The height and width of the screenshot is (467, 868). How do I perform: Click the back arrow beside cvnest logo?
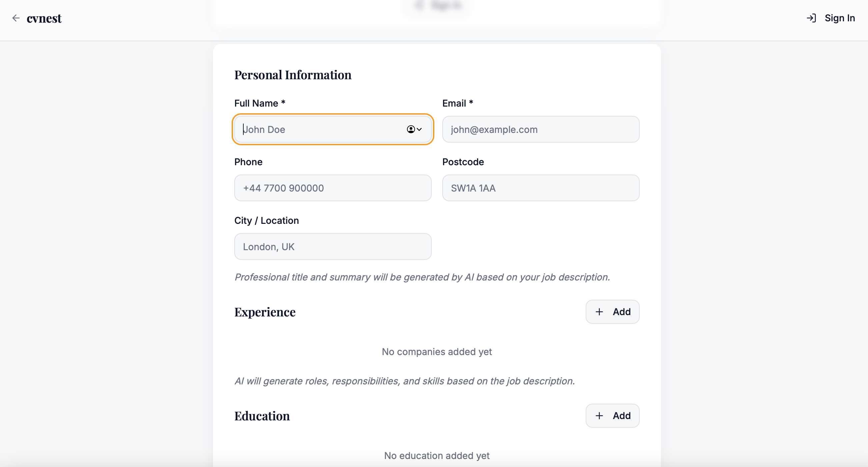[x=15, y=18]
